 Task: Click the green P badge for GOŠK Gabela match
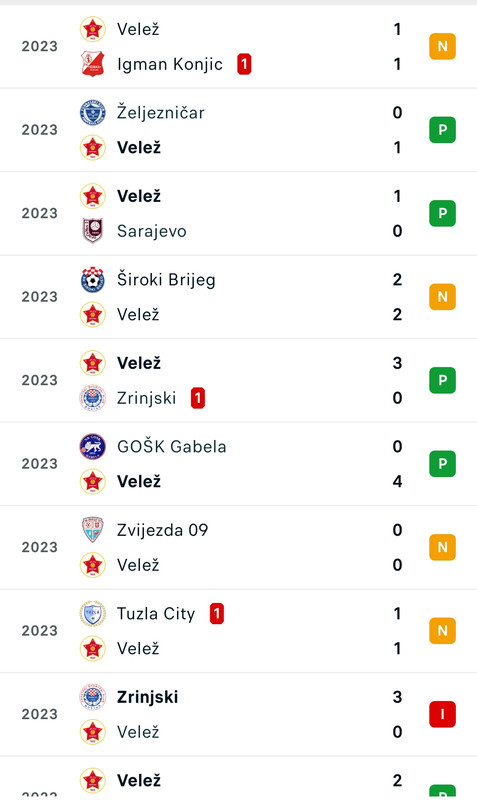tap(442, 464)
